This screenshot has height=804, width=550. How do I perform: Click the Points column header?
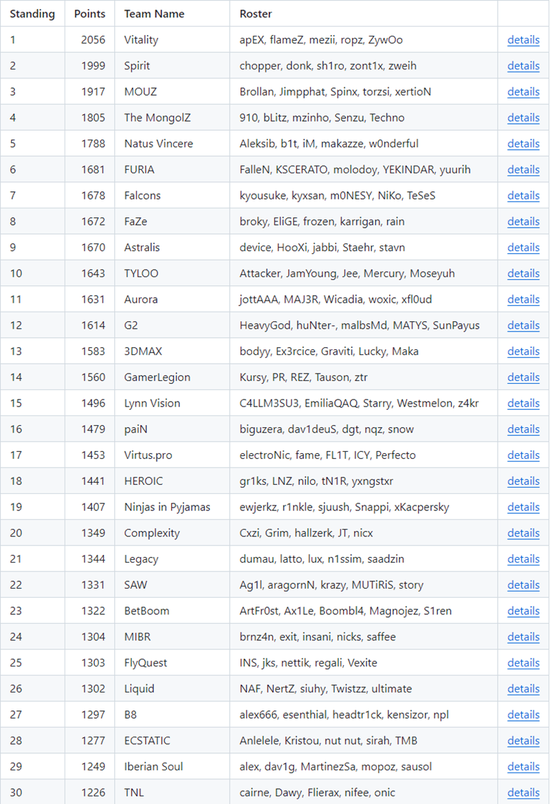[90, 14]
